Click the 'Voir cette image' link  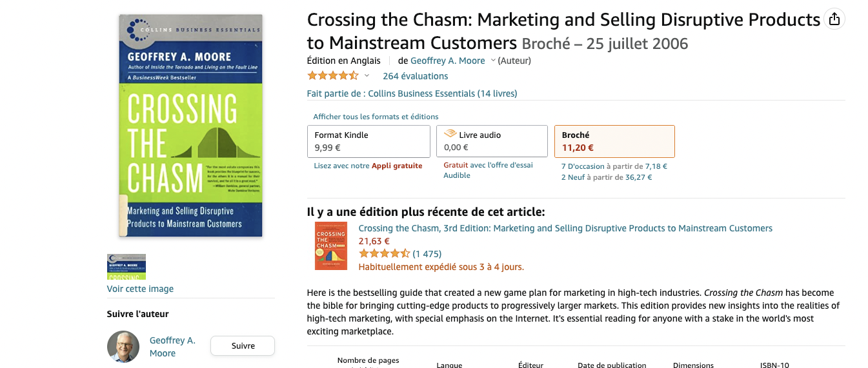140,289
